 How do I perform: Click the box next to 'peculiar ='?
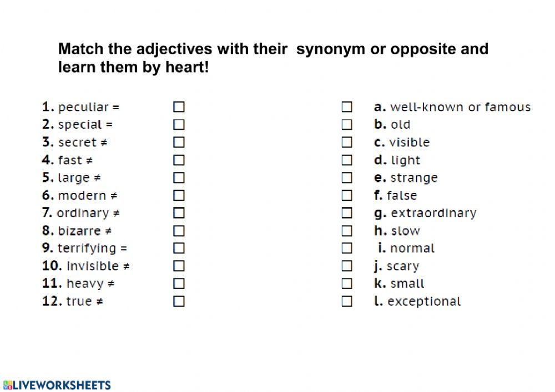pyautogui.click(x=179, y=107)
